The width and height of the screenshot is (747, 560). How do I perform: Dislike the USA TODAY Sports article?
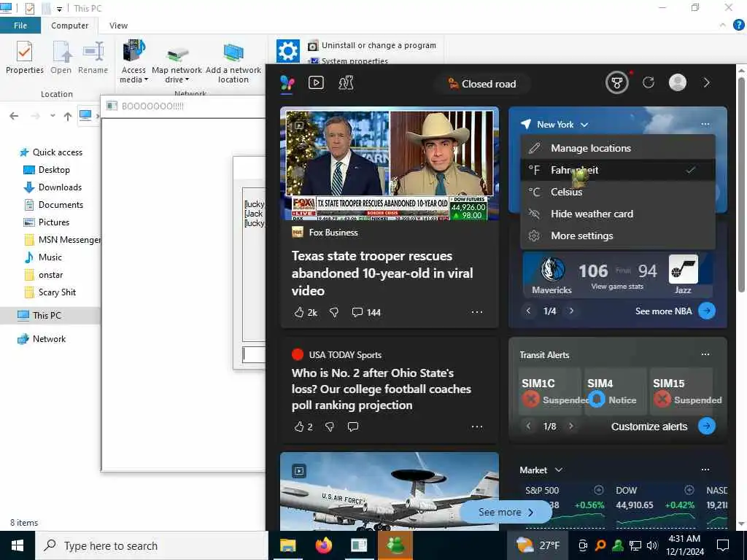(329, 427)
